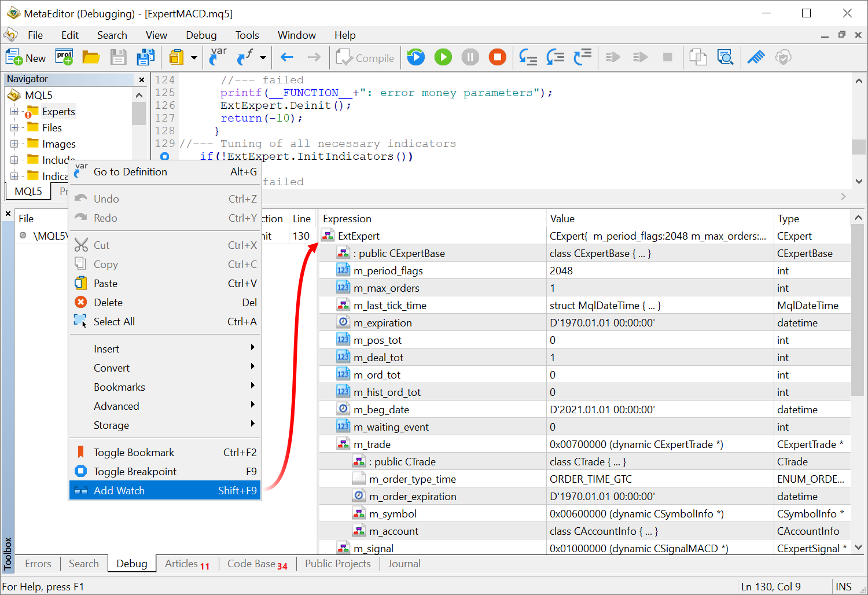The image size is (868, 595).
Task: Close the Navigator panel
Action: (x=142, y=79)
